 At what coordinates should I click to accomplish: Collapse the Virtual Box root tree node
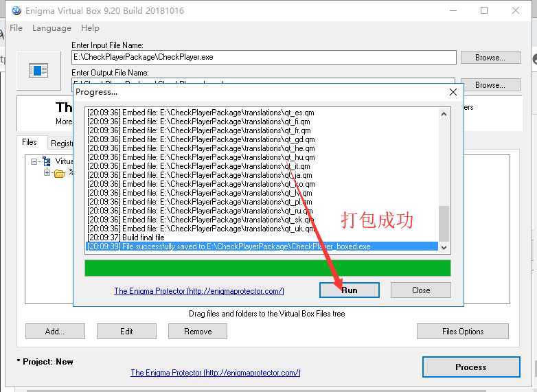tap(34, 161)
